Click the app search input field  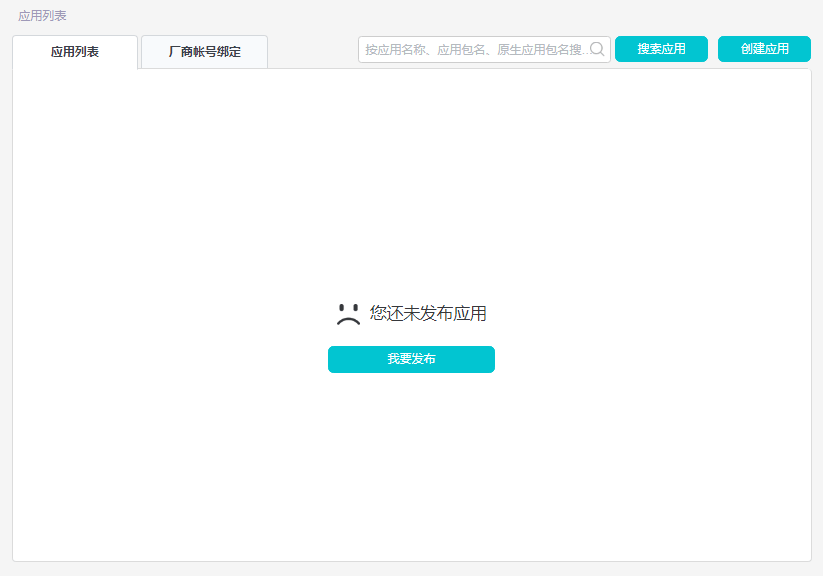click(470, 48)
